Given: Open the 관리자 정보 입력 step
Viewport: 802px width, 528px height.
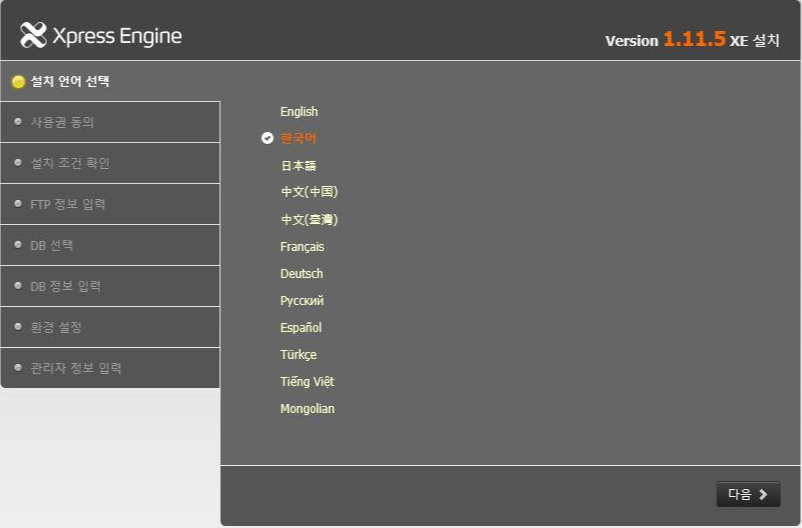Looking at the screenshot, I should 110,368.
